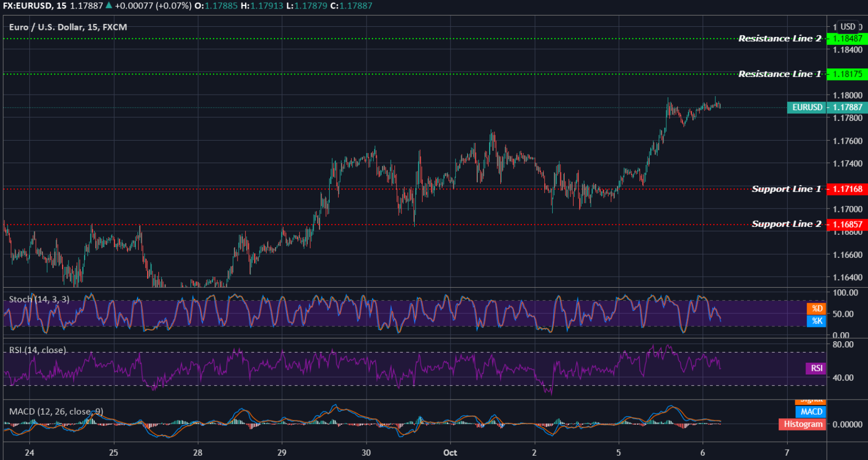
Task: Open the USD currency selector
Action: point(848,27)
